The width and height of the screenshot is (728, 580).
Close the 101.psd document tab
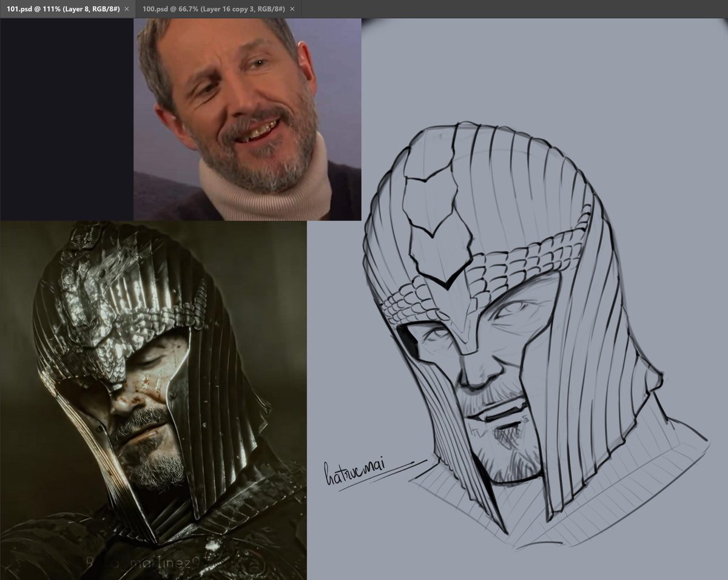click(126, 9)
